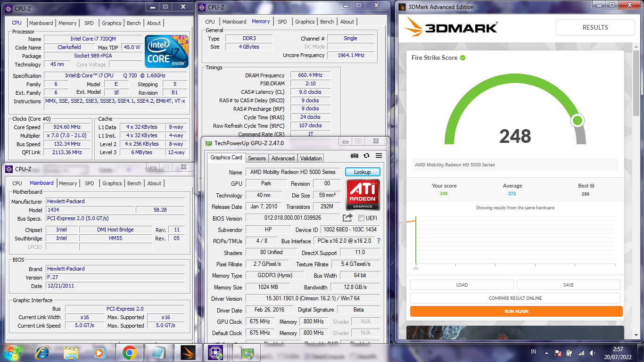The image size is (644, 362).
Task: Click the score gauge knob in 3DMark
Action: 578,121
